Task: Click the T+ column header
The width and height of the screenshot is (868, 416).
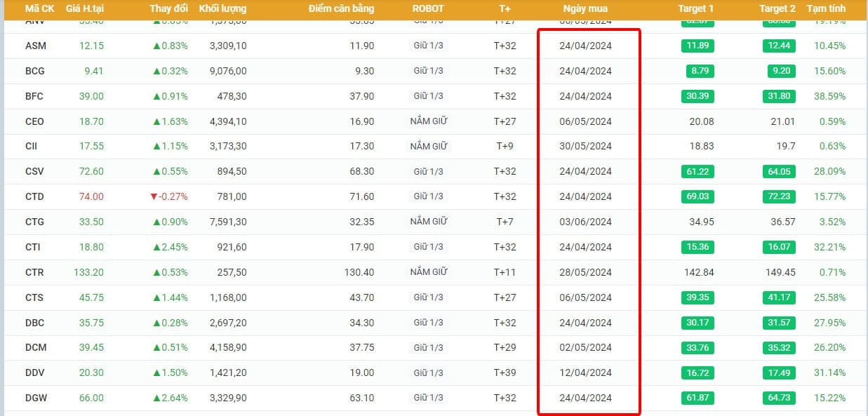Action: [x=505, y=9]
